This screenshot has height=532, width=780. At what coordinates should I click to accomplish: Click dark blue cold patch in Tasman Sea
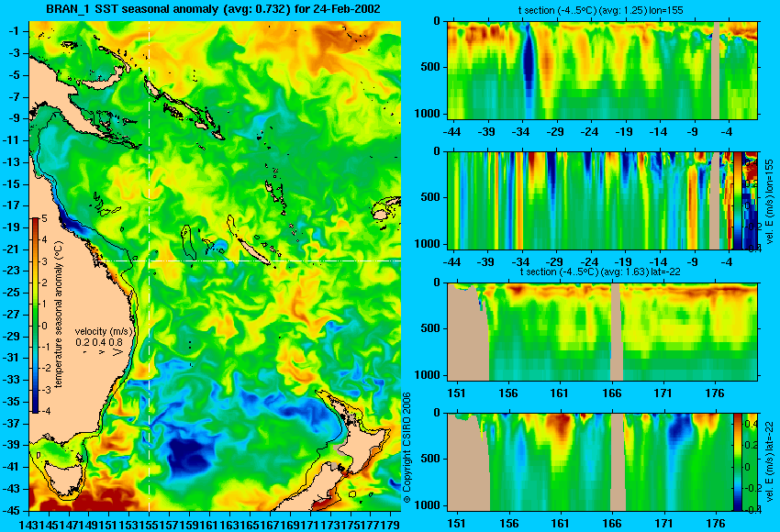pyautogui.click(x=189, y=458)
